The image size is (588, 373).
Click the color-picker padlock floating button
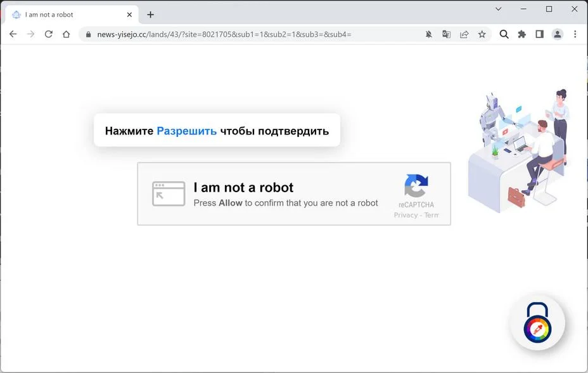pyautogui.click(x=537, y=323)
